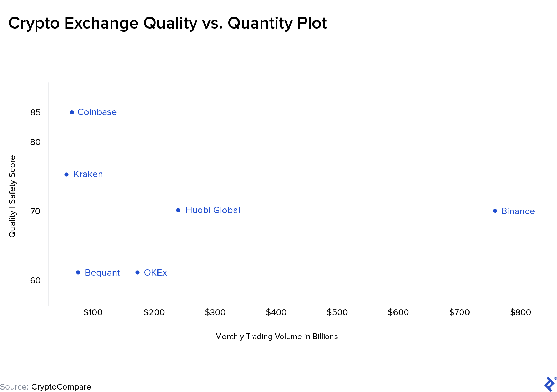Click the Bequant data point dot

pyautogui.click(x=78, y=272)
